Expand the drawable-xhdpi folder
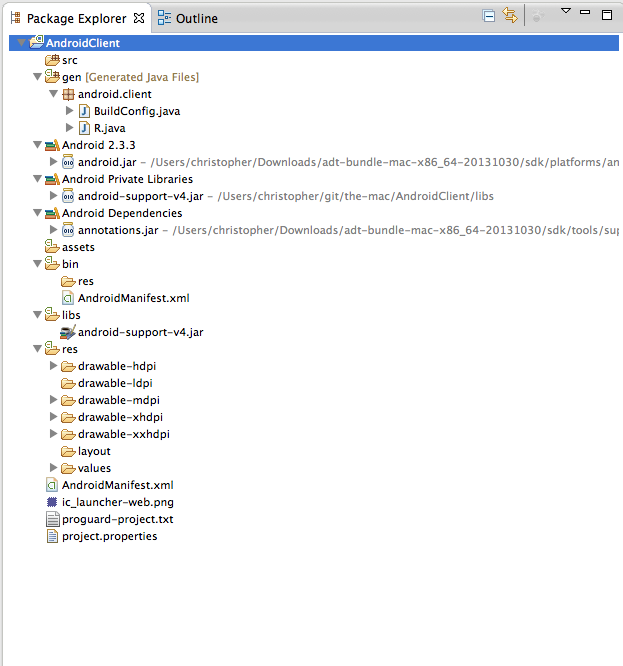 click(x=54, y=417)
